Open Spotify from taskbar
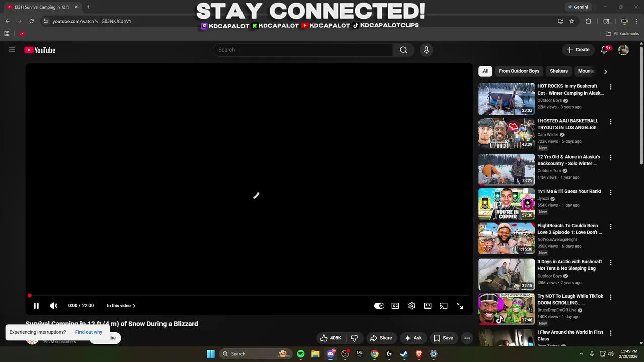Image resolution: width=644 pixels, height=362 pixels. [301, 354]
